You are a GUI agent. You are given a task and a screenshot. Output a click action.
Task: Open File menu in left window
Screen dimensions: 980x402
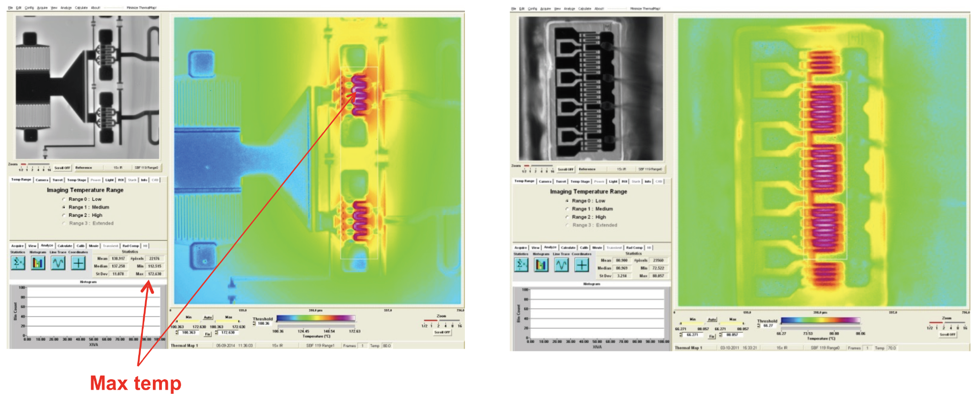[x=10, y=8]
